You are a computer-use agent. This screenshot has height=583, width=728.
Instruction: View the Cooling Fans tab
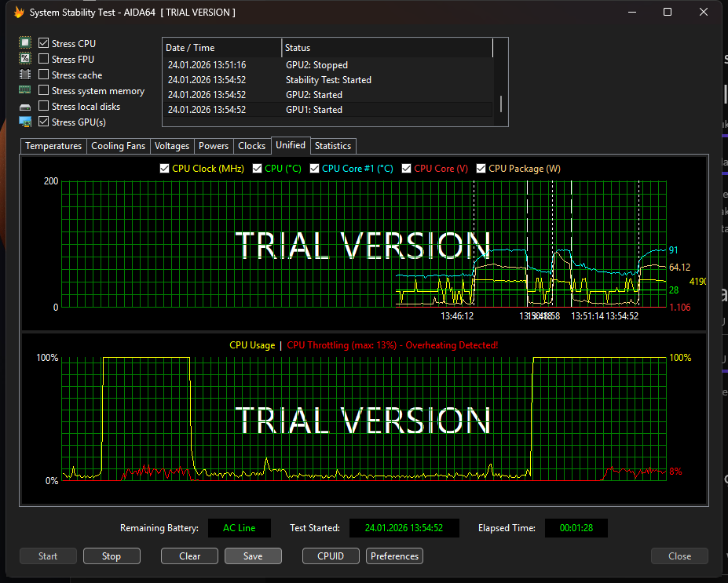point(118,145)
